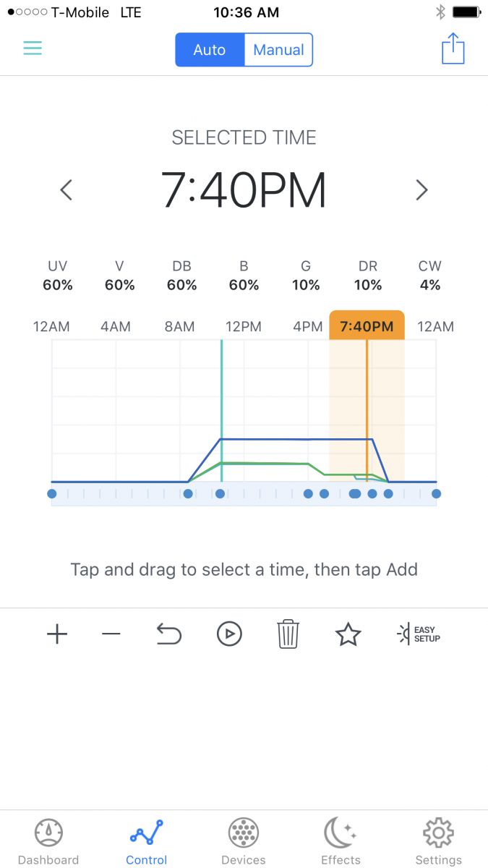Save as favorite with star icon
Viewport: 488px width, 868px height.
pyautogui.click(x=348, y=634)
